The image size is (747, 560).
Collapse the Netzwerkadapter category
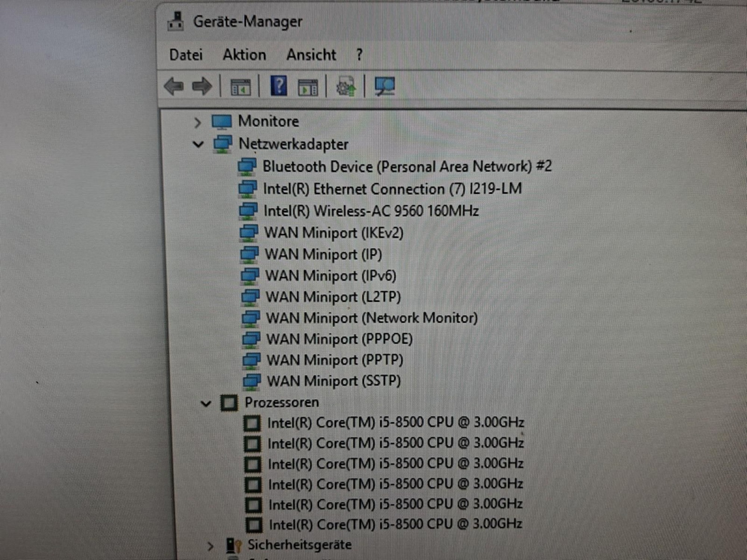coord(198,144)
